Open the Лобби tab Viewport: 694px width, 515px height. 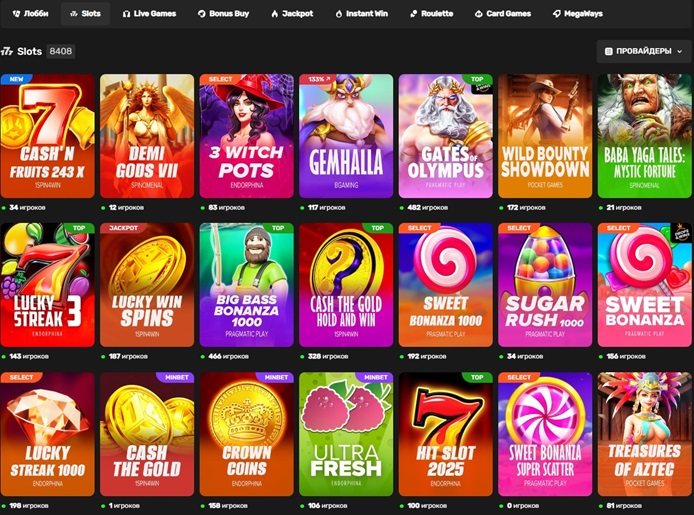click(x=31, y=14)
